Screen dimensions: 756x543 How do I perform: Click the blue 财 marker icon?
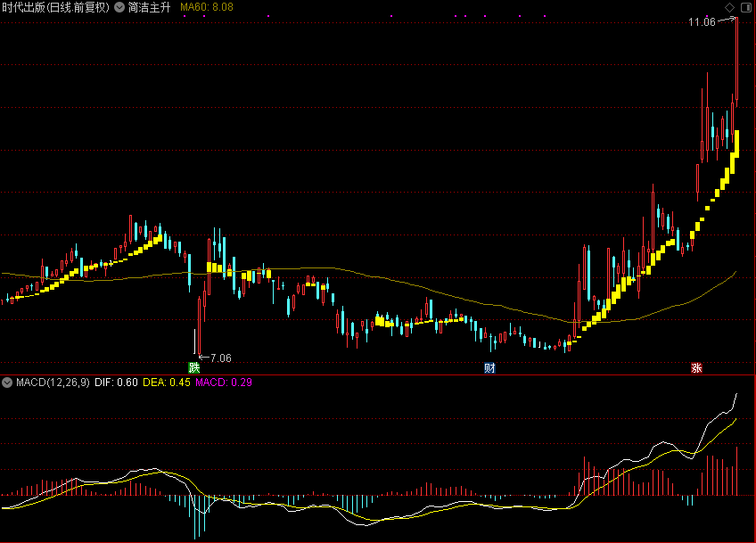(489, 368)
